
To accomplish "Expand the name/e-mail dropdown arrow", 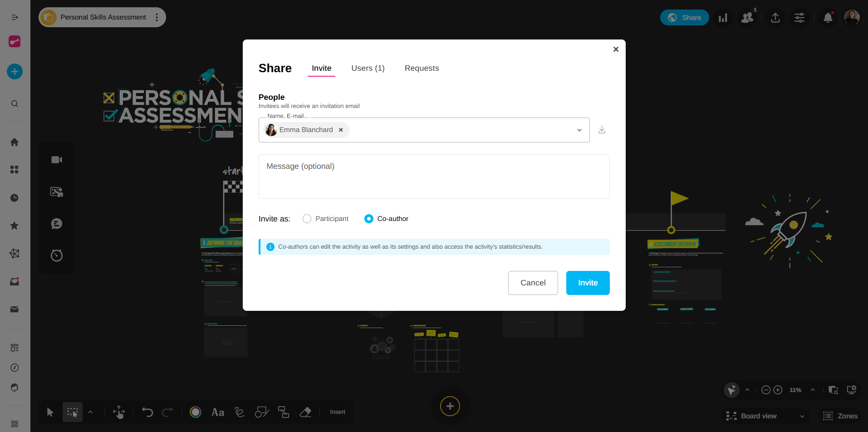I will tap(579, 130).
